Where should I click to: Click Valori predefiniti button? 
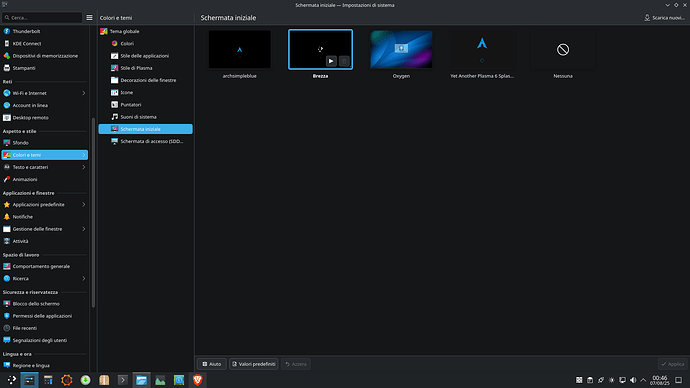(x=254, y=364)
